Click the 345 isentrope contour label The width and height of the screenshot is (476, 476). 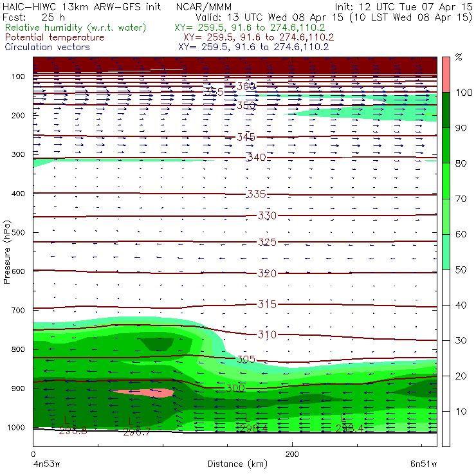pos(246,137)
